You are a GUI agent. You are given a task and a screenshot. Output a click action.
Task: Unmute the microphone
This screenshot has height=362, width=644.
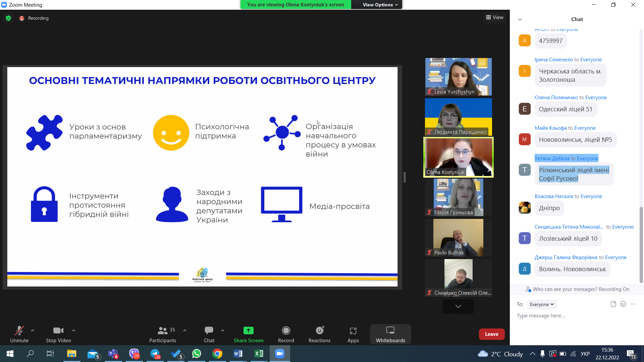pyautogui.click(x=19, y=331)
